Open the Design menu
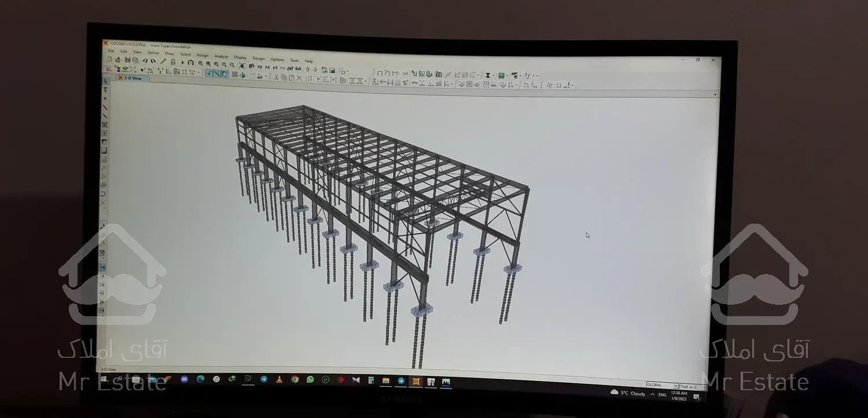868x418 pixels. [x=258, y=58]
